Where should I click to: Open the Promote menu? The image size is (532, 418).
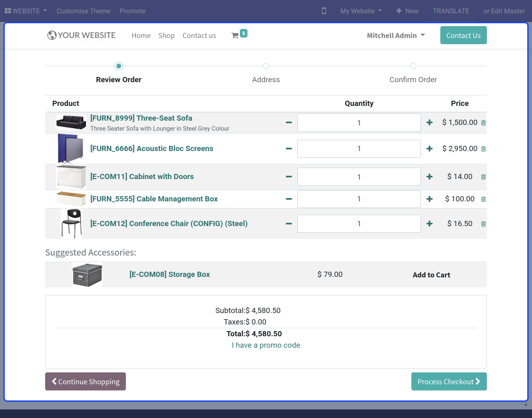point(133,11)
